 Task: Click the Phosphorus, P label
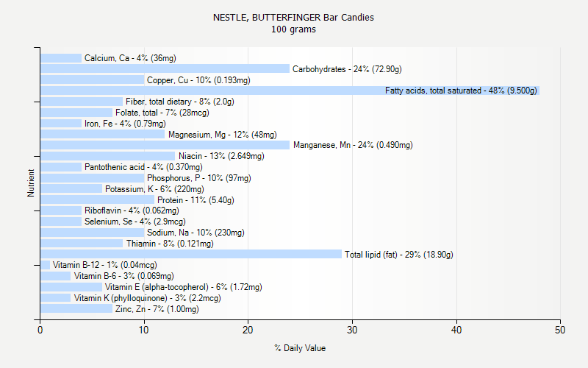(198, 178)
